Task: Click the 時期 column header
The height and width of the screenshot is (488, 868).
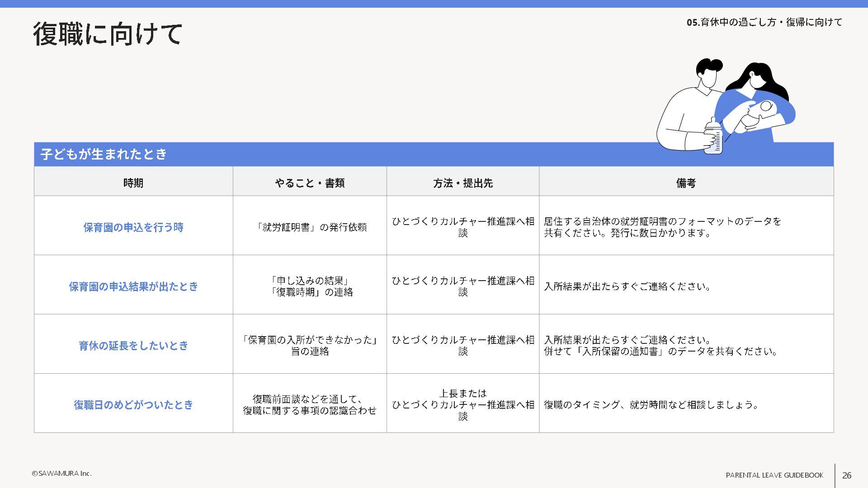Action: pyautogui.click(x=133, y=183)
